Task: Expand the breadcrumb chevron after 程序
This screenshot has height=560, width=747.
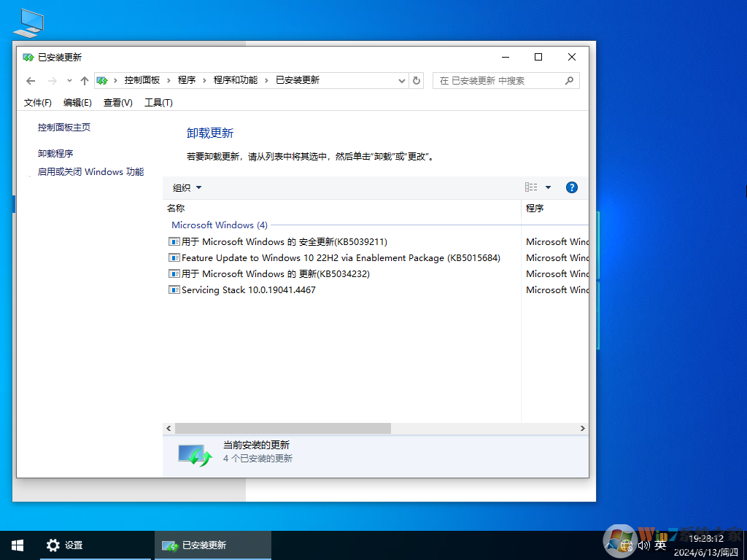Action: click(x=204, y=80)
